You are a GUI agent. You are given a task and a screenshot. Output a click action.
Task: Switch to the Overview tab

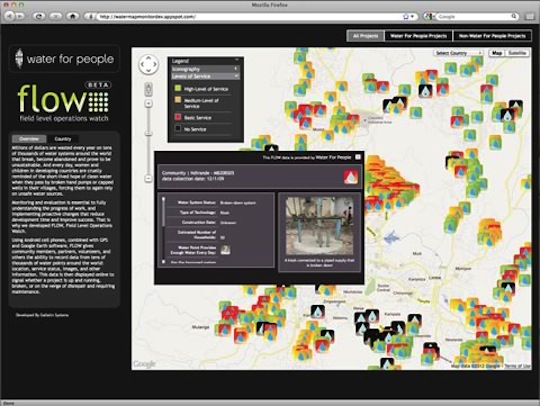[x=29, y=139]
